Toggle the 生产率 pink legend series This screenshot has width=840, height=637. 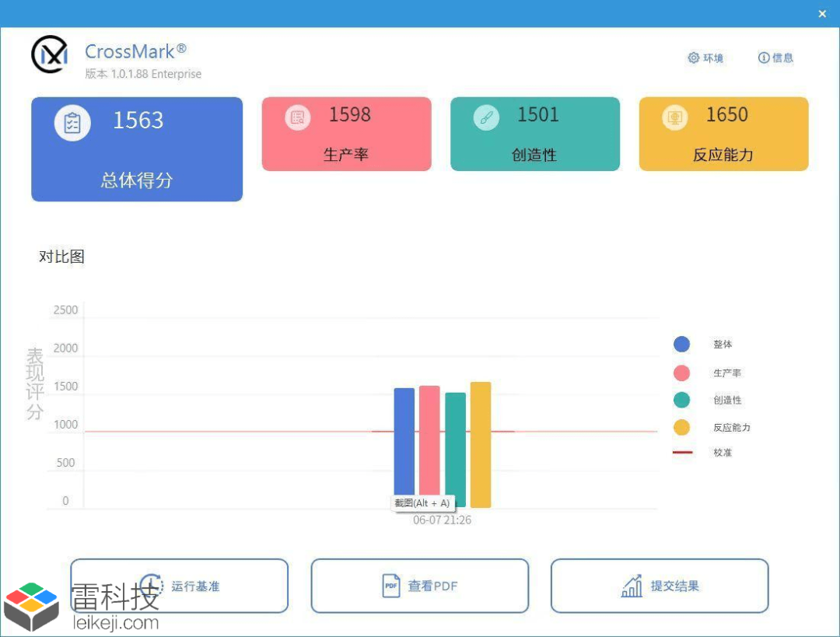pos(681,373)
